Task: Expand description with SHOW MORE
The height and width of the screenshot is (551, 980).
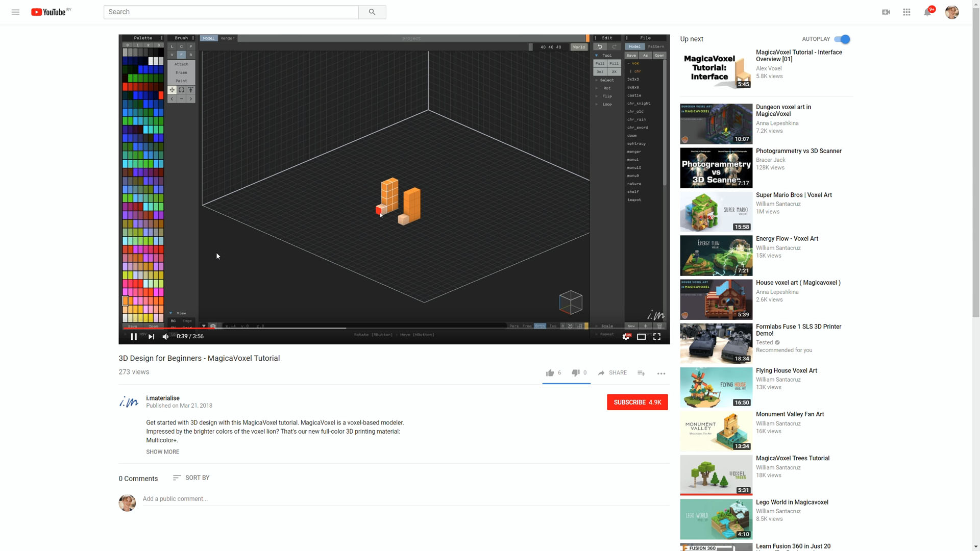Action: [162, 452]
